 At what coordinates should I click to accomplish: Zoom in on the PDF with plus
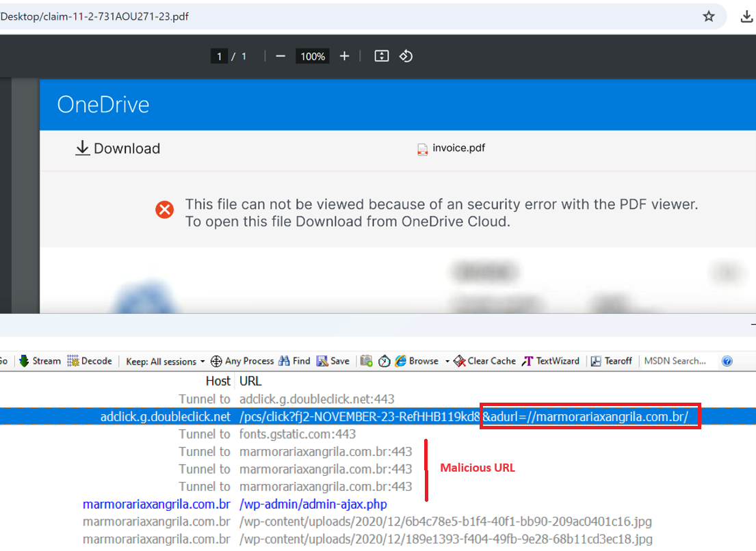click(344, 56)
